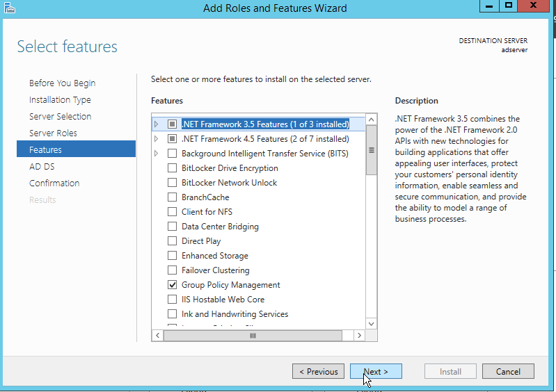556x392 pixels.
Task: Tick the Failover Clustering checkbox
Action: click(x=173, y=270)
